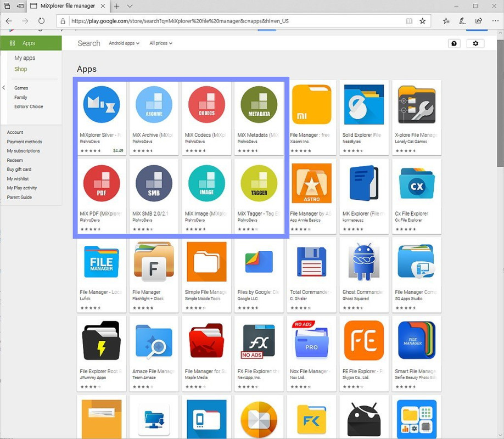Open My Play activity link
This screenshot has height=439, width=504.
click(22, 188)
